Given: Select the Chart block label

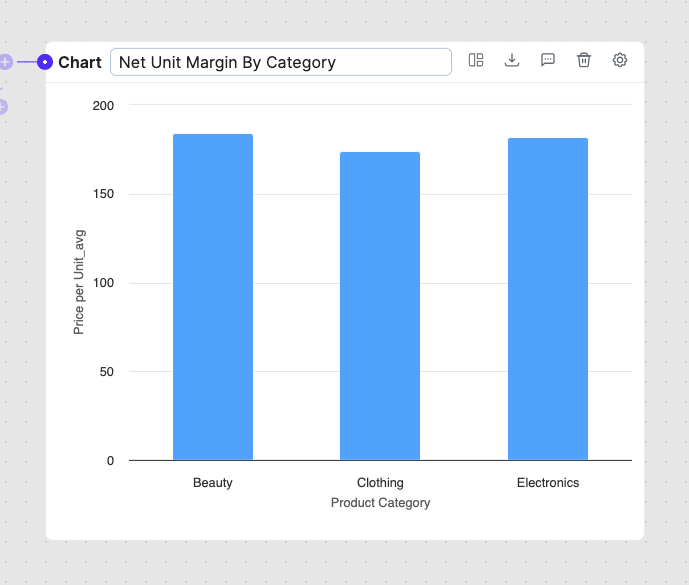Looking at the screenshot, I should coord(80,62).
